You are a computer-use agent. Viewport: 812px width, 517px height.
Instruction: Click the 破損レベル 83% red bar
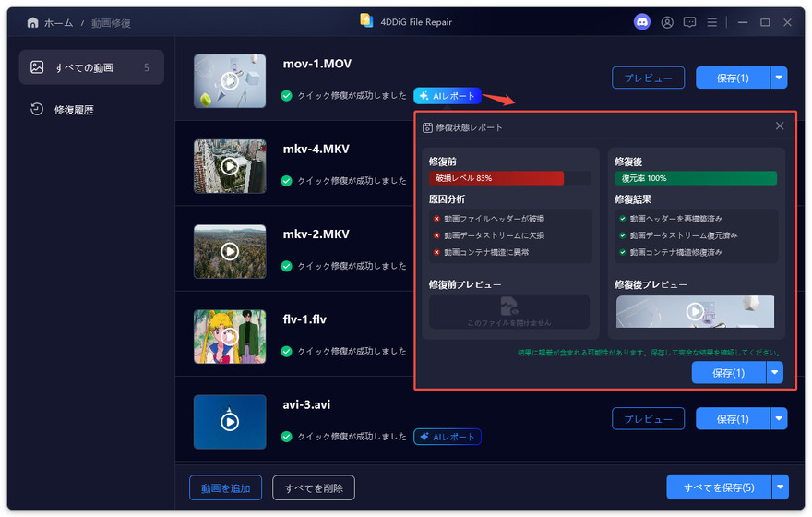[496, 178]
